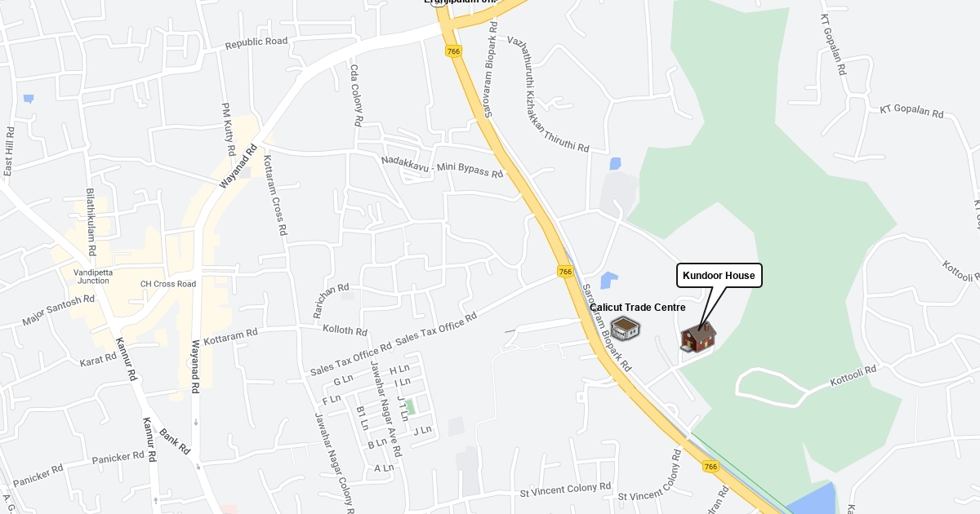This screenshot has width=980, height=514.
Task: Click the Jawahar Nagar Ave Rd label
Action: click(x=386, y=409)
